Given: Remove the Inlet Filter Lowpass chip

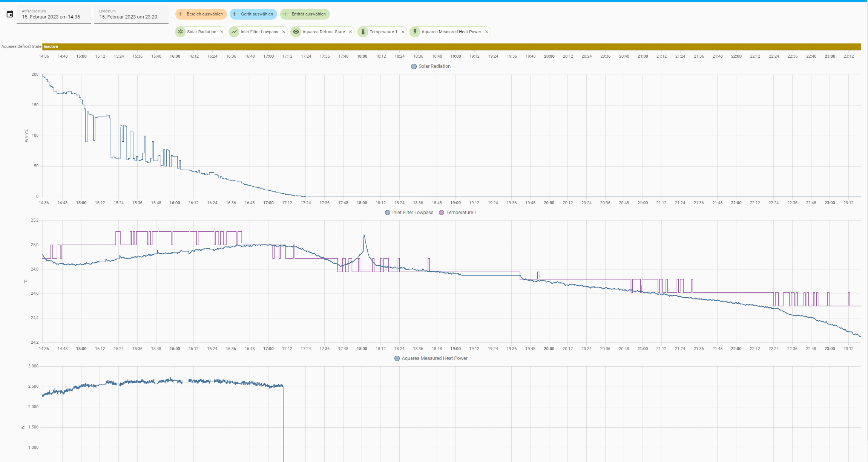Looking at the screenshot, I should click(284, 32).
